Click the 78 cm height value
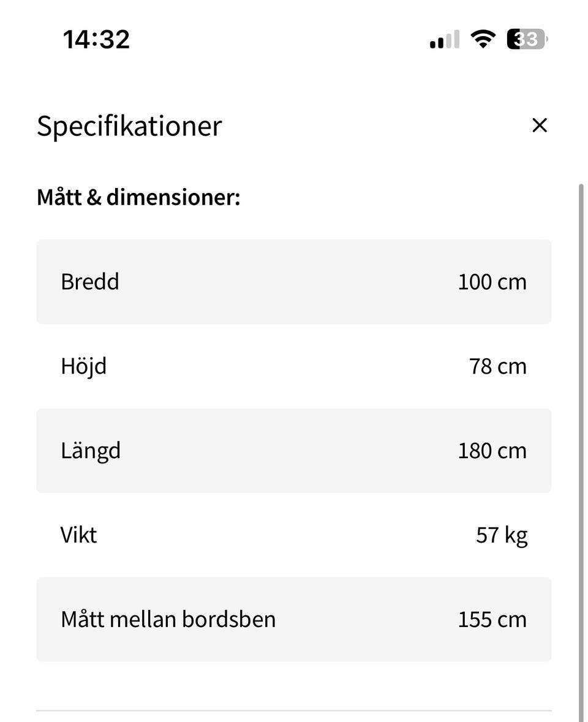The image size is (588, 722). coord(497,366)
